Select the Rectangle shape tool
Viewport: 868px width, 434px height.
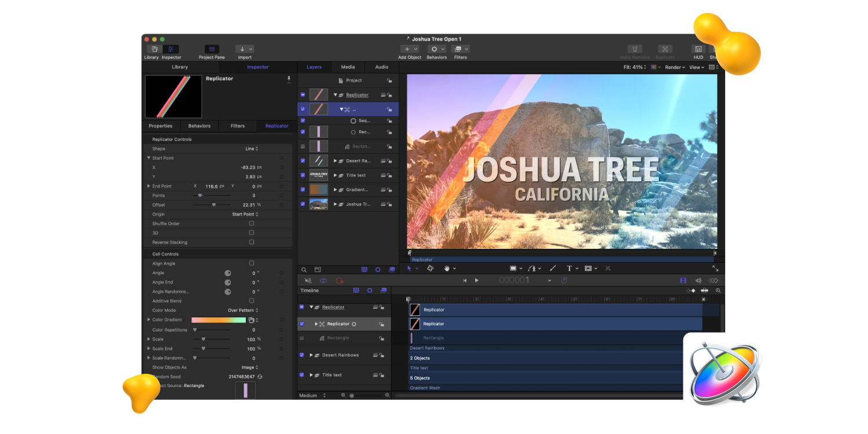(513, 269)
